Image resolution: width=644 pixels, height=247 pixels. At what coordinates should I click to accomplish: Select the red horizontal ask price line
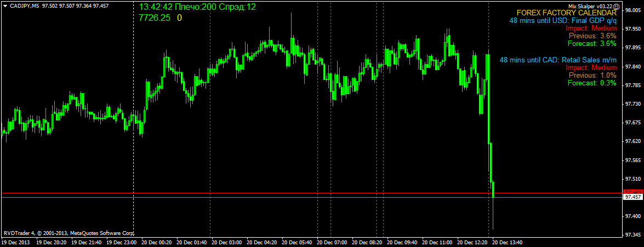pyautogui.click(x=311, y=193)
